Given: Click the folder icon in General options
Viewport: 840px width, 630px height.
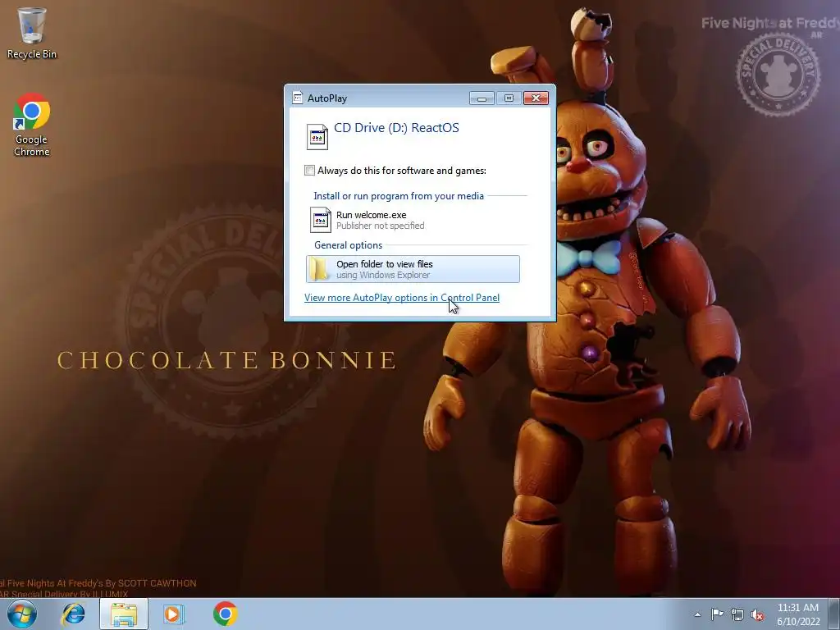Looking at the screenshot, I should point(320,269).
